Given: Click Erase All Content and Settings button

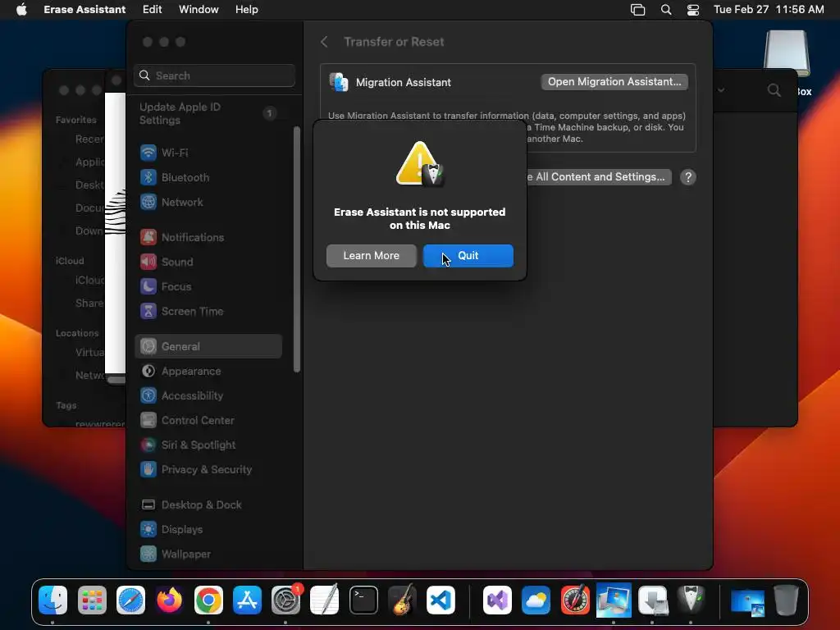Looking at the screenshot, I should [x=598, y=177].
